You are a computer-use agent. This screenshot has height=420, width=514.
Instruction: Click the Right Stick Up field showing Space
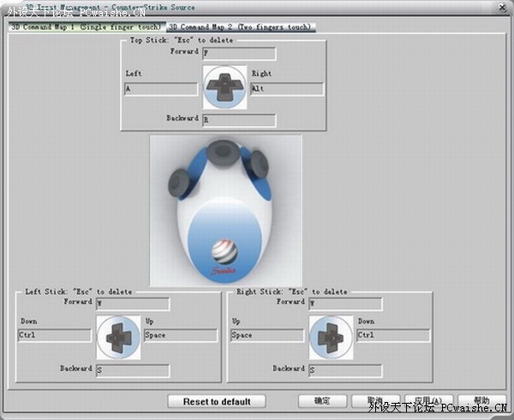coord(266,336)
